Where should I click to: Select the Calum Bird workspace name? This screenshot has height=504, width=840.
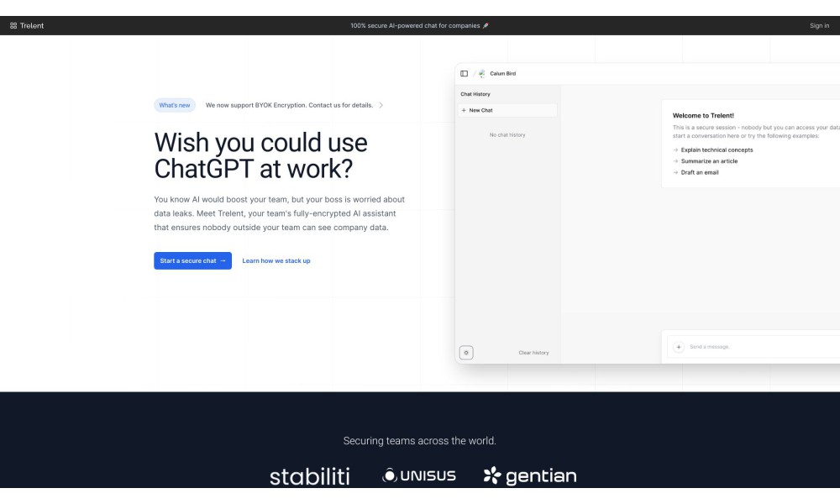click(502, 73)
